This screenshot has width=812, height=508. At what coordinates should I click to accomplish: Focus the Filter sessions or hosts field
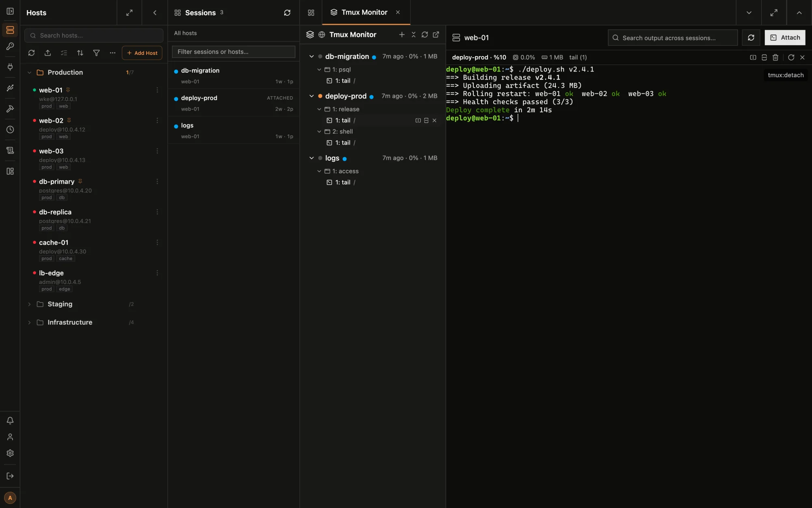coord(233,52)
